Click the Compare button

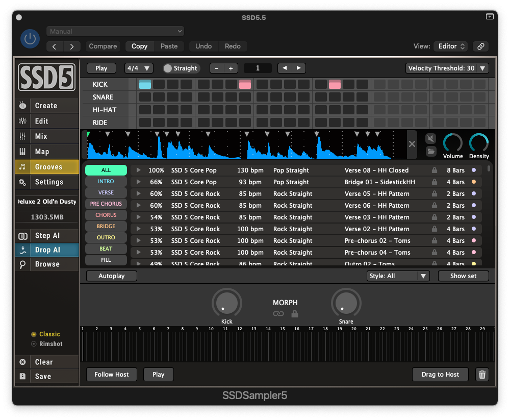tap(103, 46)
